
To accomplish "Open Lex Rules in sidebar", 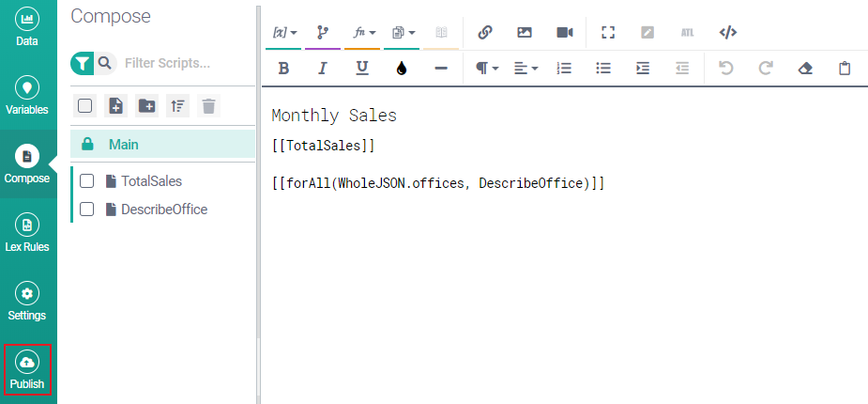I will [27, 233].
